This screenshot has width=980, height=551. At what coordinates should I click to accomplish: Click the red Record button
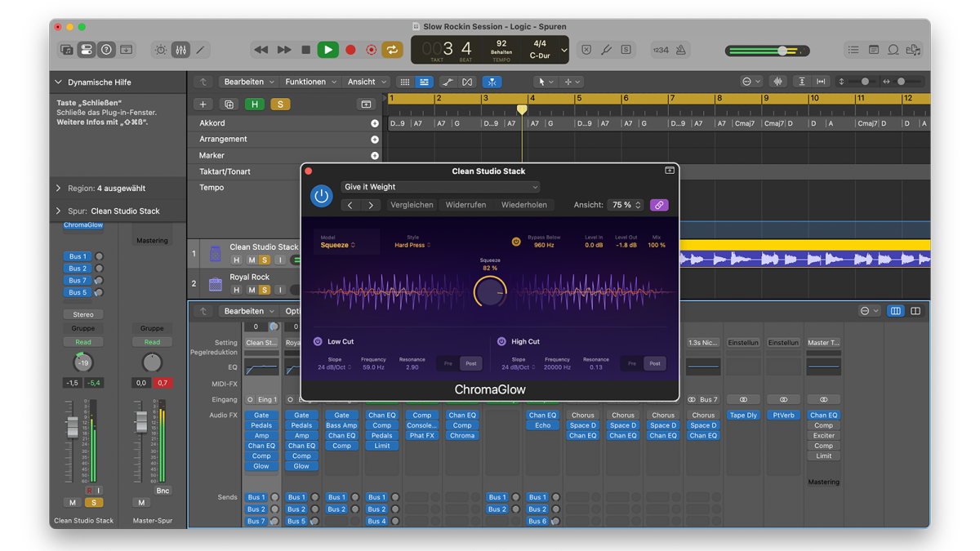pos(350,50)
